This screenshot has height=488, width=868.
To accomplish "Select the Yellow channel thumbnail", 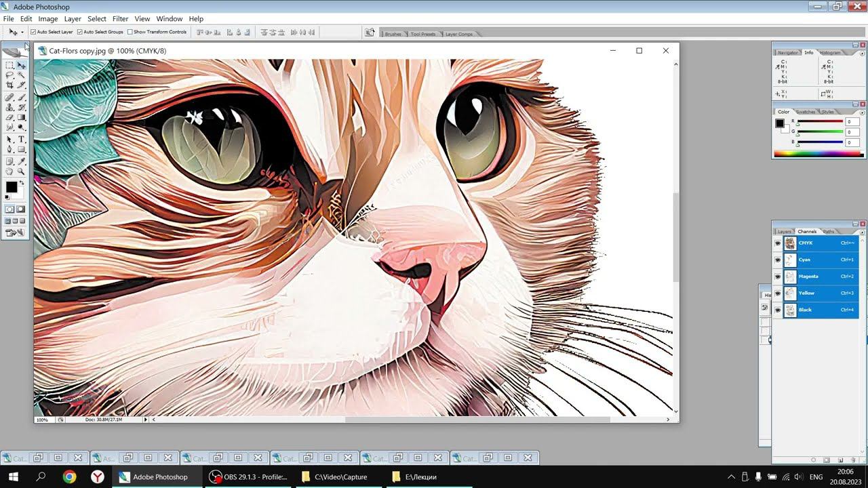I will click(x=790, y=293).
